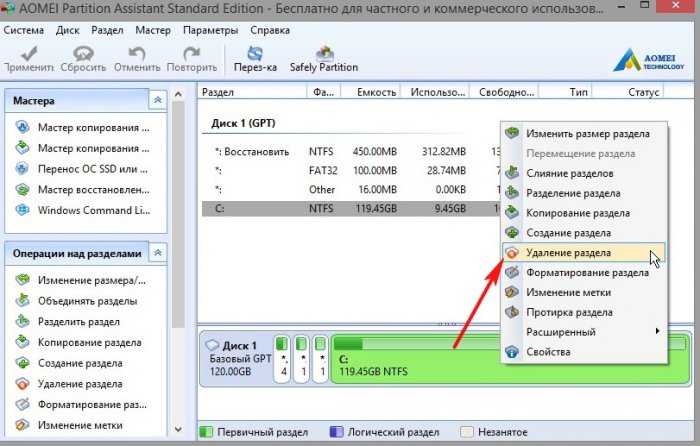Screen dimensions: 700x446
Task: Select first small partition block labeled 4
Action: point(283,358)
